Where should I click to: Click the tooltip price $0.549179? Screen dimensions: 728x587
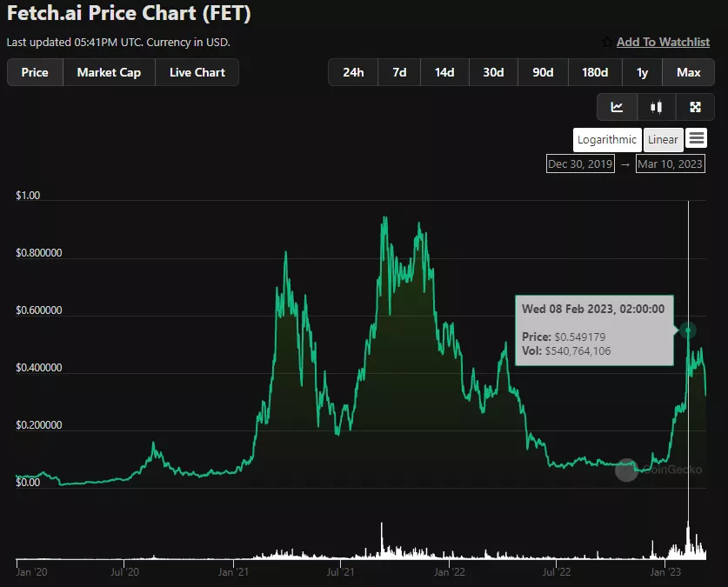point(580,337)
